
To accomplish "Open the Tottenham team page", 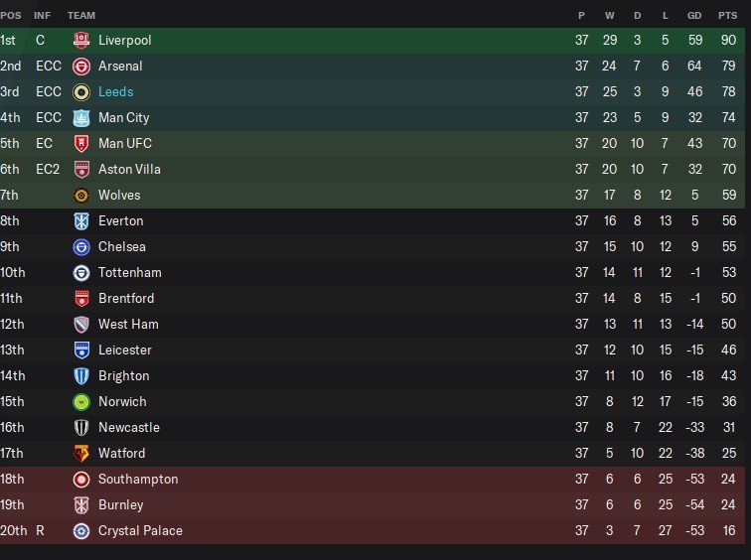I will (129, 273).
